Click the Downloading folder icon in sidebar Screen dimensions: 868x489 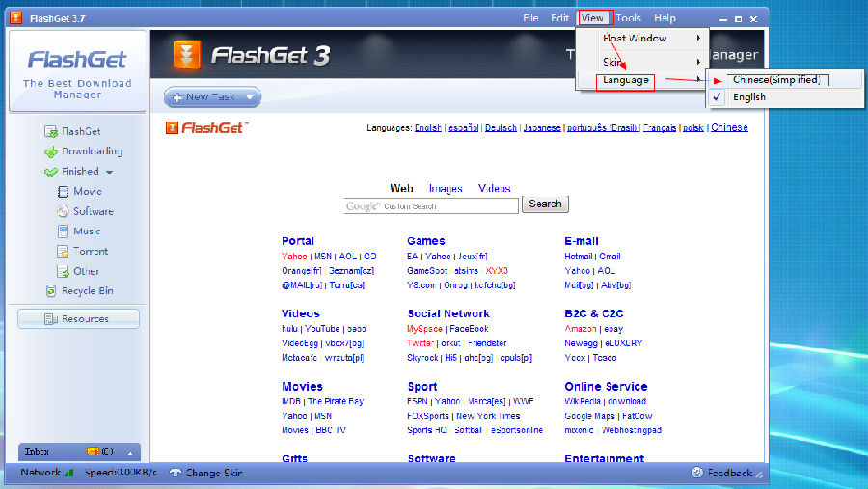[51, 151]
